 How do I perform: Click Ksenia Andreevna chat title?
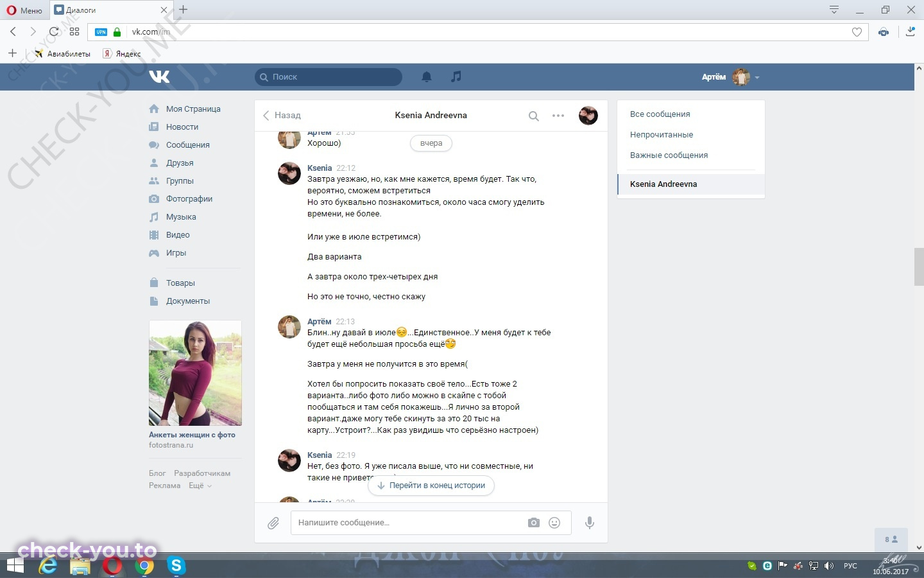(x=431, y=116)
